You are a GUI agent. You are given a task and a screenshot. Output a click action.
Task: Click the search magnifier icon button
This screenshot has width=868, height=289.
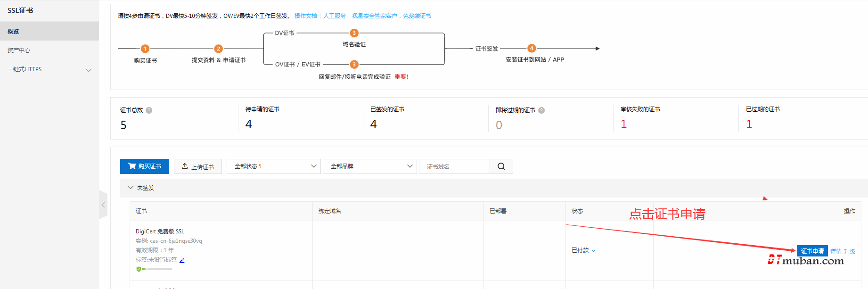coord(501,166)
